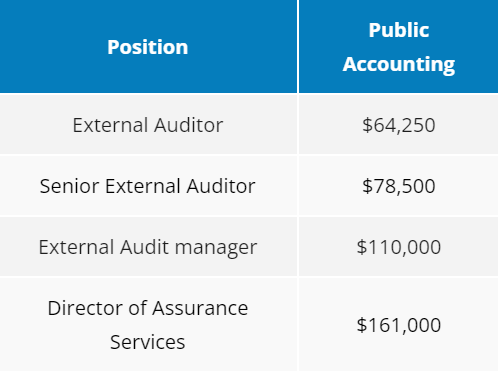Click the word Accounting in header

pos(399,64)
